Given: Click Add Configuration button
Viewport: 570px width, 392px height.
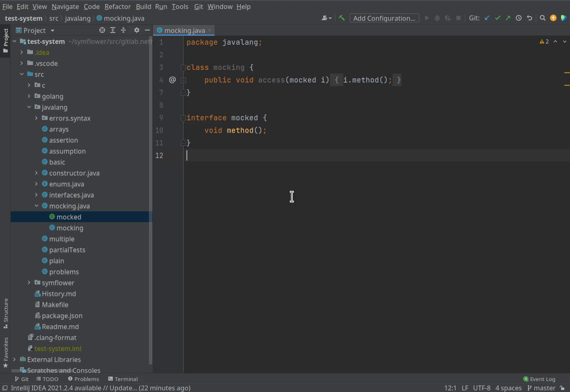Looking at the screenshot, I should click(384, 18).
